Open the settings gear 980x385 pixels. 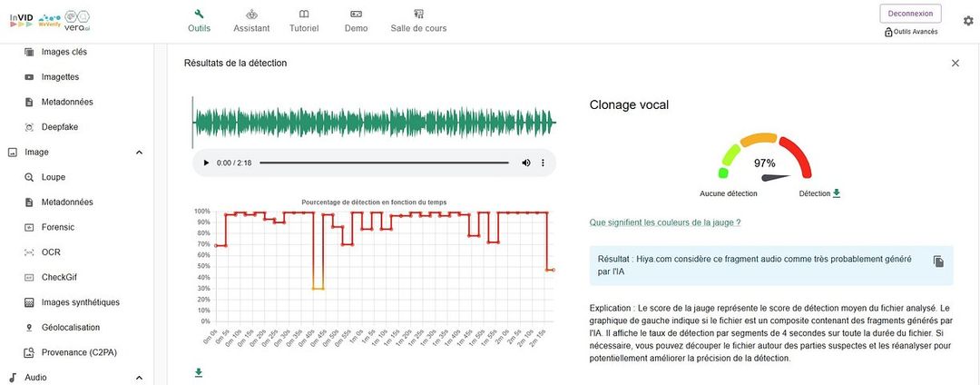coord(967,21)
